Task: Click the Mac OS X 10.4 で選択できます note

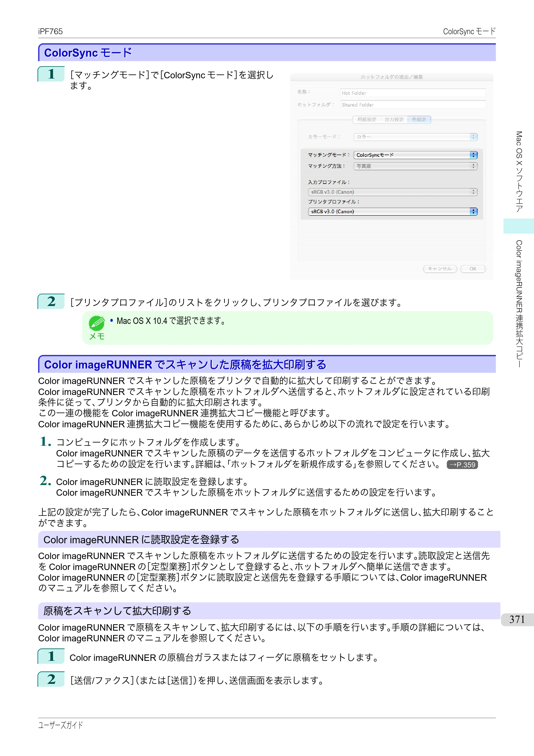Action: [171, 321]
